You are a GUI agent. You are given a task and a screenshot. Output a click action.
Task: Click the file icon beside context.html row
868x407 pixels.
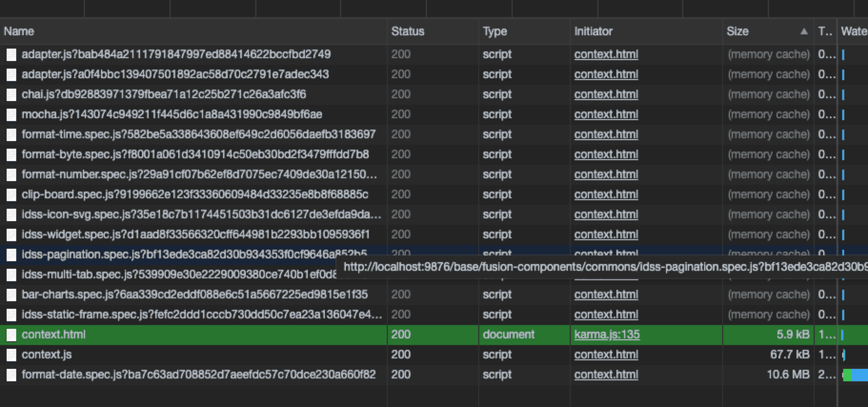(11, 335)
